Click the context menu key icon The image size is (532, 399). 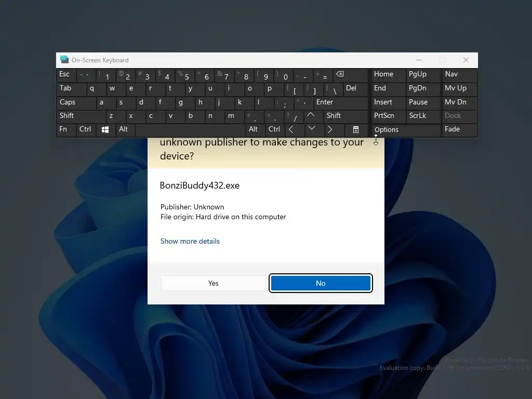coord(355,129)
